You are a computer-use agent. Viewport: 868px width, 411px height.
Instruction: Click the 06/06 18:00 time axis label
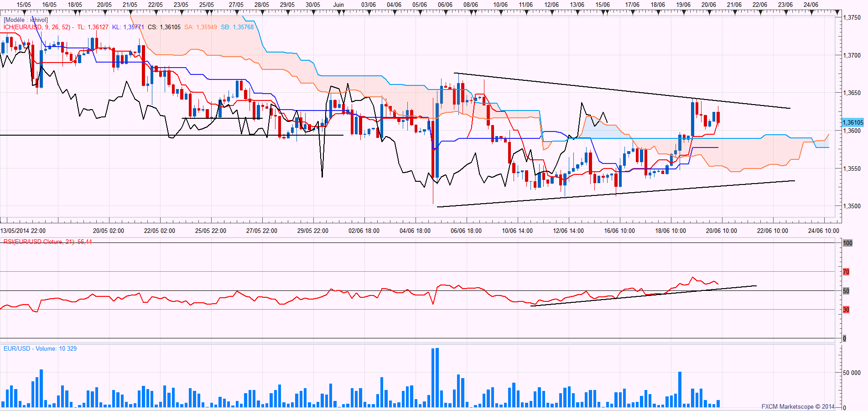tap(466, 231)
